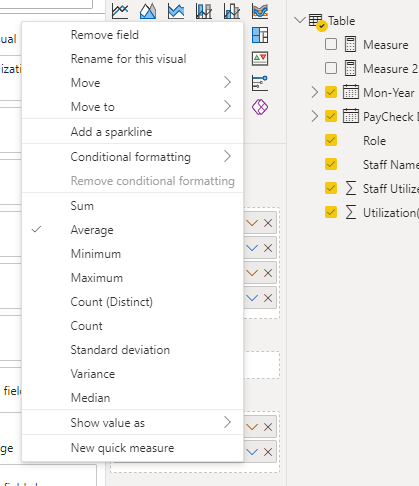Uncheck the PayCheck field checkbox
The image size is (419, 486).
click(331, 116)
